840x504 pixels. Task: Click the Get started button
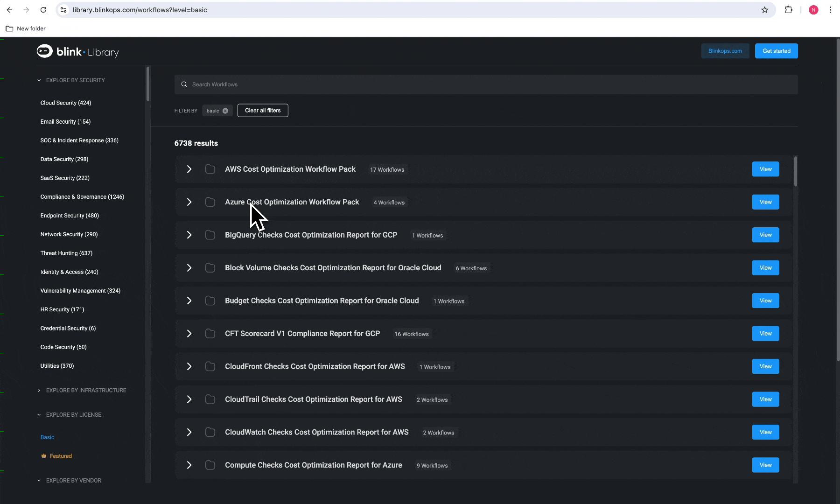coord(777,51)
